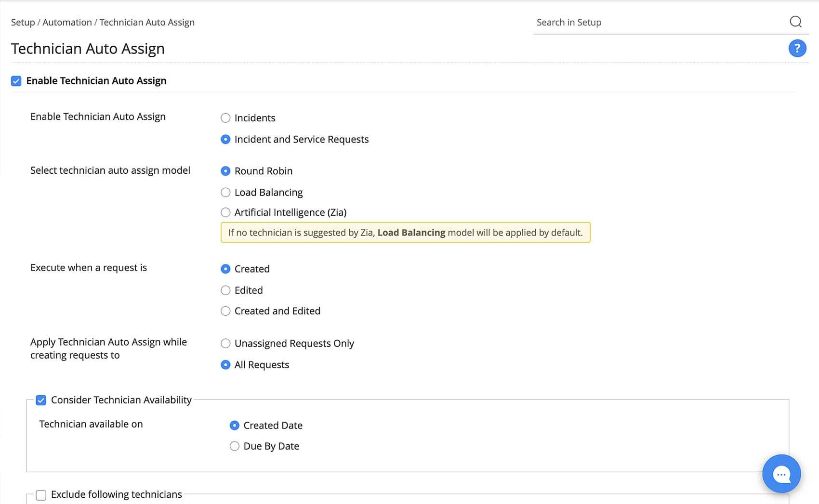Select Round Robin assign model

click(225, 171)
